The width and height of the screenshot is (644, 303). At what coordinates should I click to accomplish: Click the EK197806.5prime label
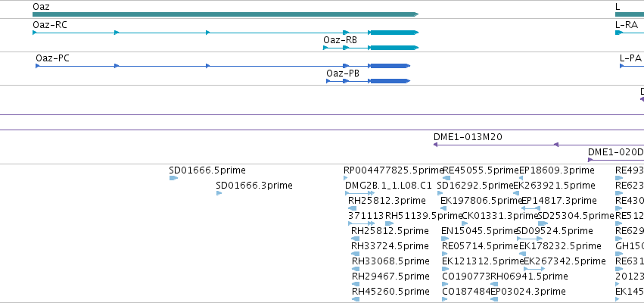pyautogui.click(x=481, y=201)
